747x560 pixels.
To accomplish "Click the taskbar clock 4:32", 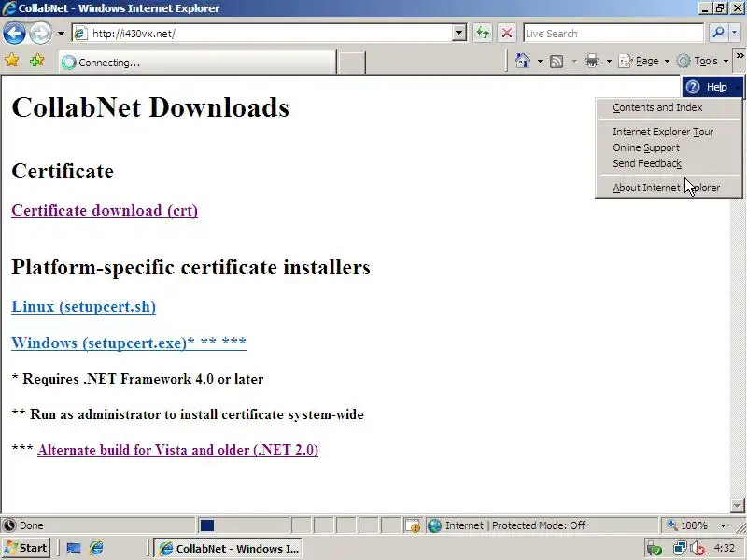I will [725, 548].
